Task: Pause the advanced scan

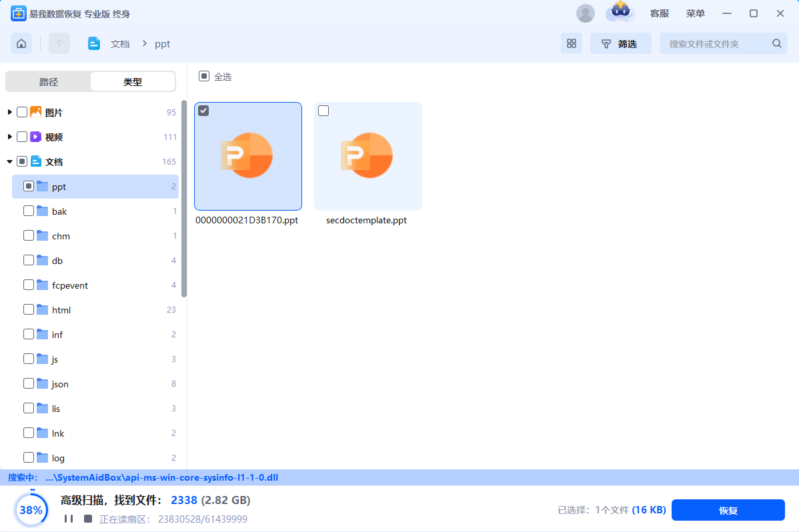Action: [69, 519]
